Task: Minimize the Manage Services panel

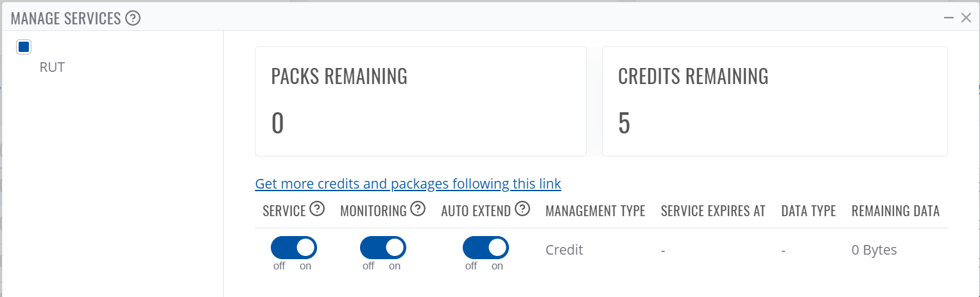Action: pyautogui.click(x=949, y=18)
